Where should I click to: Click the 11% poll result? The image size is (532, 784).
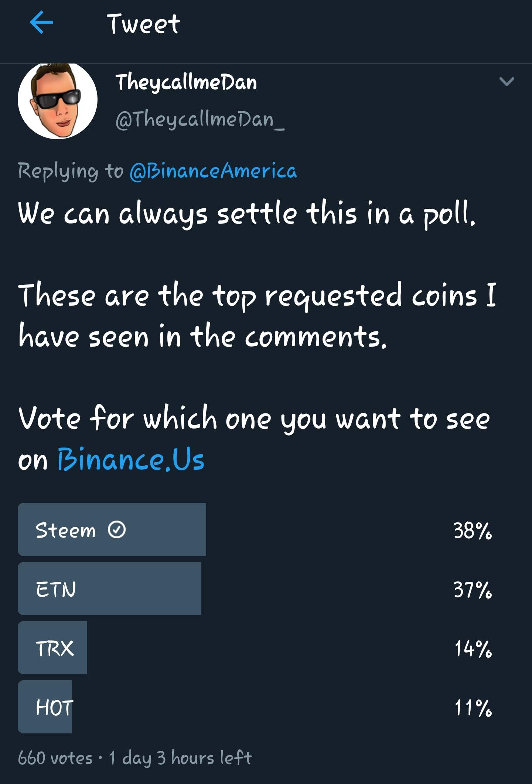click(x=473, y=708)
